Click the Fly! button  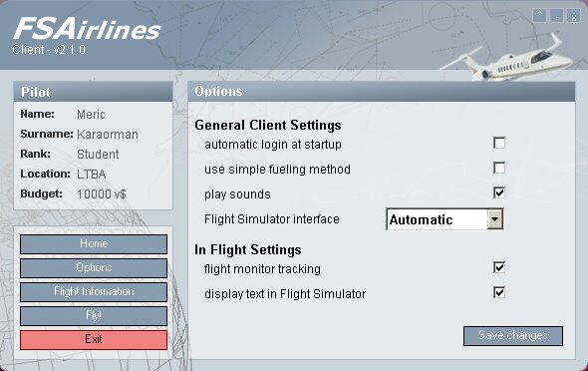[x=94, y=316]
